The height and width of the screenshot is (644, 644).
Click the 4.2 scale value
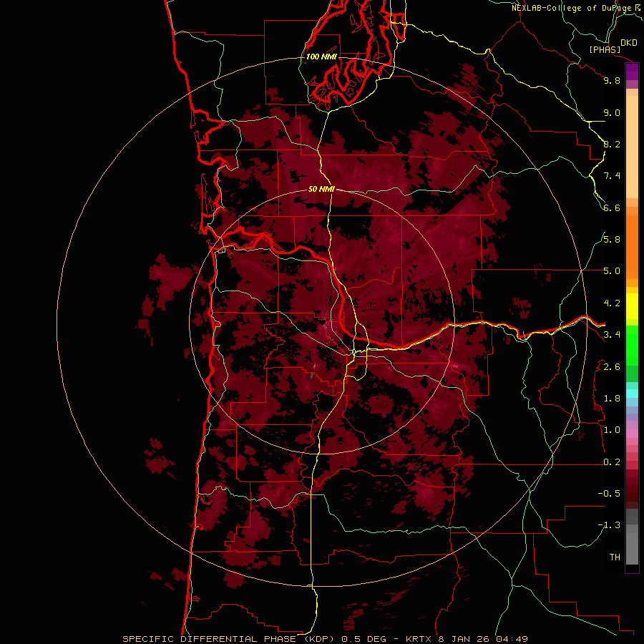click(612, 303)
